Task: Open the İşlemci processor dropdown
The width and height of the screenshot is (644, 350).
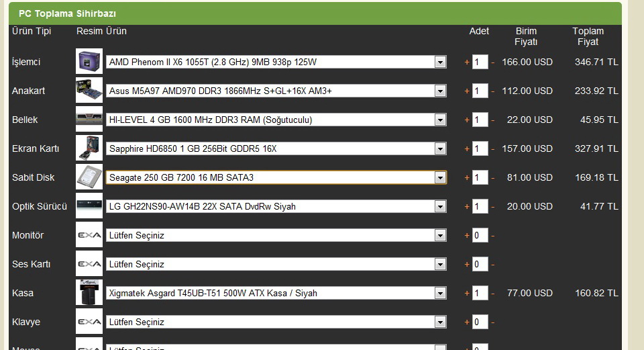Action: pos(440,62)
